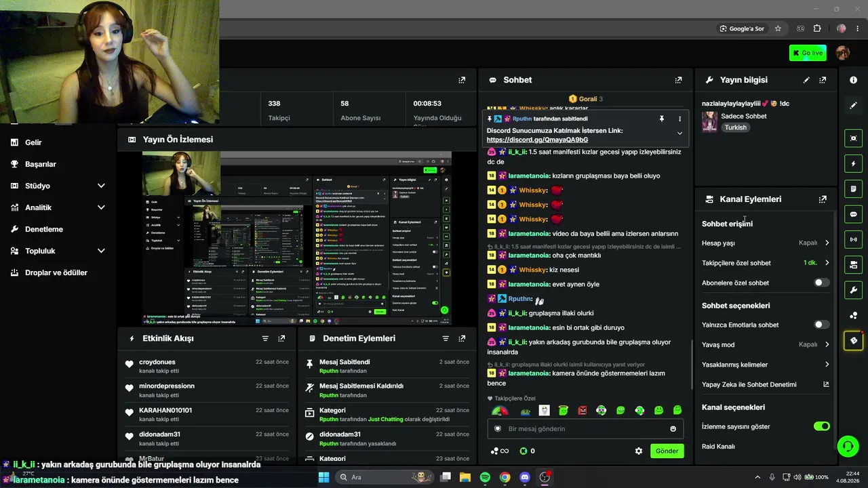The image size is (868, 488).
Task: Open Google Chrome from the taskbar
Action: (x=505, y=477)
